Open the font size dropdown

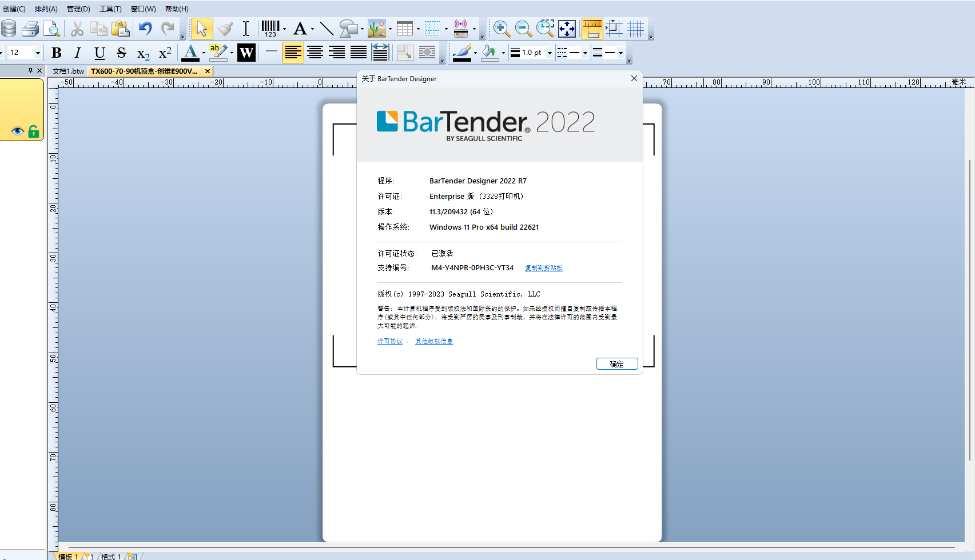[x=38, y=53]
